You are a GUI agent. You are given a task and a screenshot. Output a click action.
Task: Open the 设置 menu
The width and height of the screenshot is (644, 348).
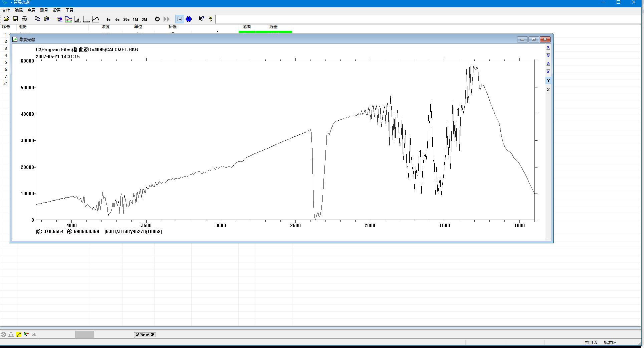(x=57, y=10)
